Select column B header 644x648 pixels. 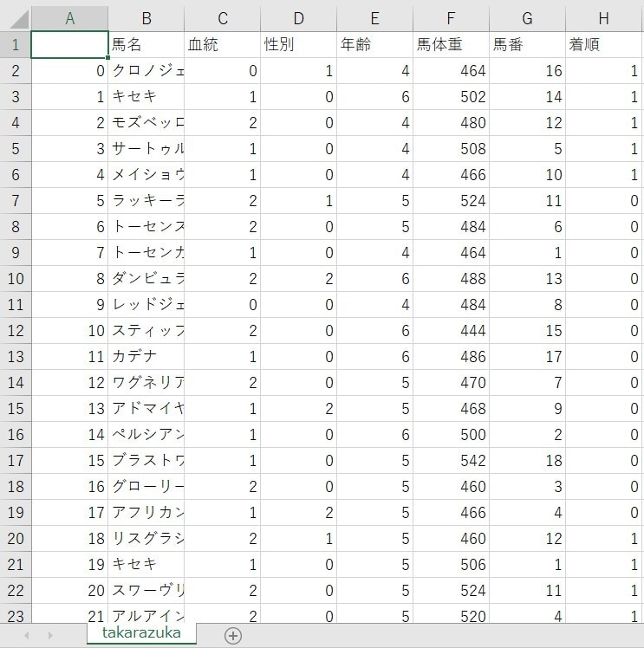tap(146, 18)
